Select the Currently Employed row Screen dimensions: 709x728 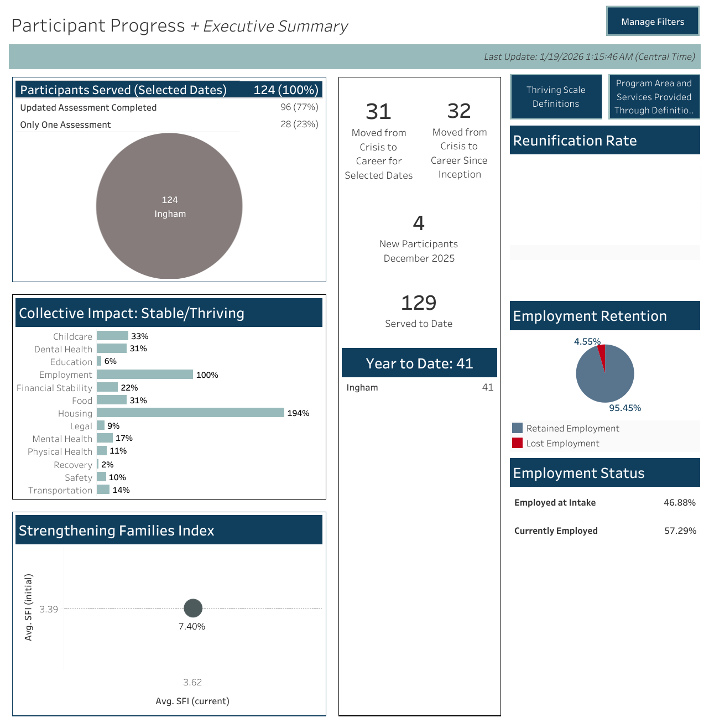click(x=604, y=531)
